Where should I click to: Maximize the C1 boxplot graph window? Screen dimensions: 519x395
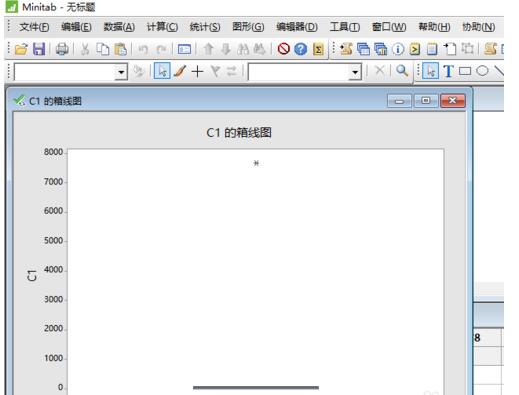(x=426, y=100)
